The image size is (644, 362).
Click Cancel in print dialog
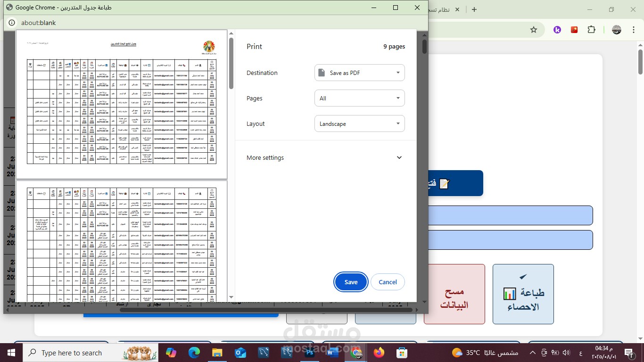pos(388,282)
